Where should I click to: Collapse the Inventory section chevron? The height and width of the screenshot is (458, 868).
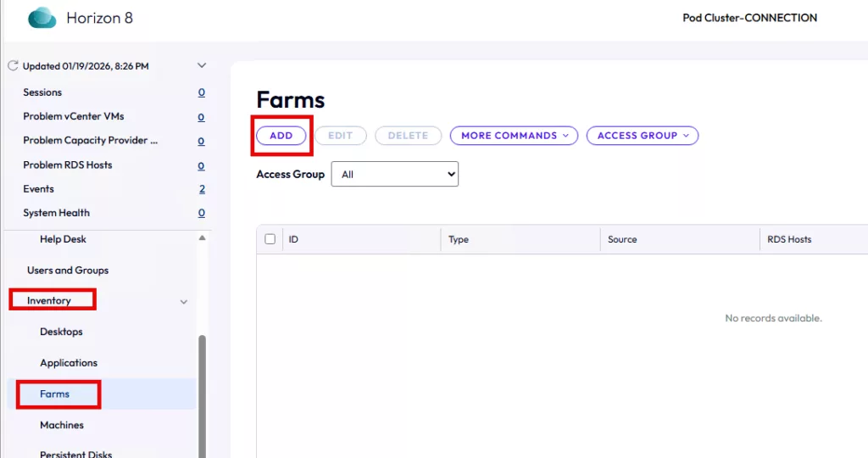click(184, 301)
